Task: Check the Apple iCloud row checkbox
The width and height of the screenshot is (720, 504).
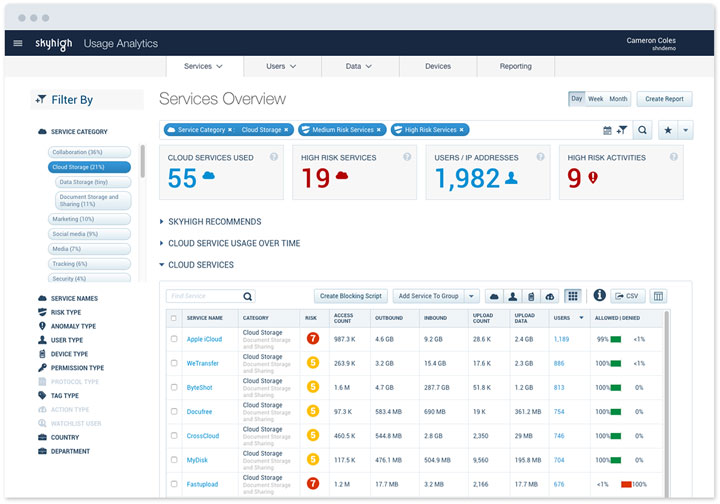Action: click(174, 339)
